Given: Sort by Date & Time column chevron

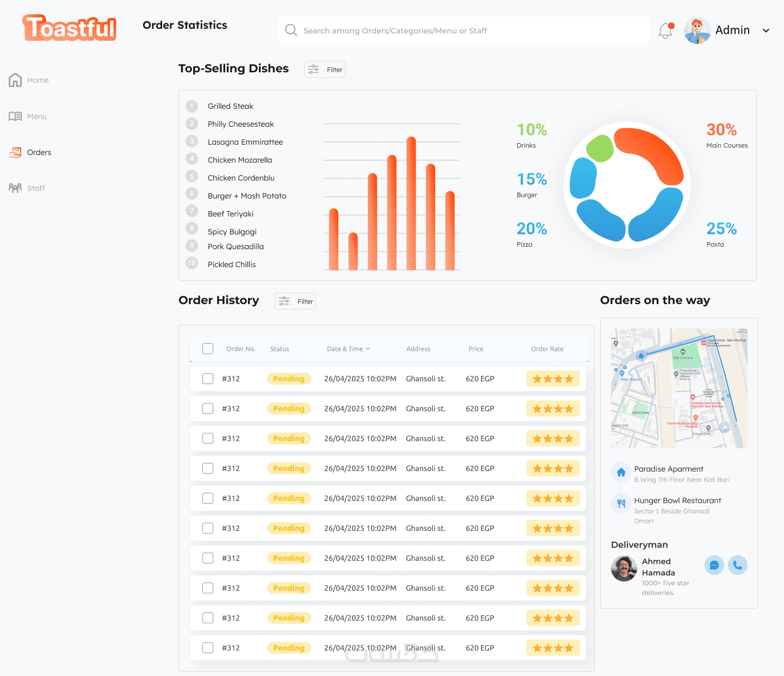Looking at the screenshot, I should pyautogui.click(x=368, y=349).
